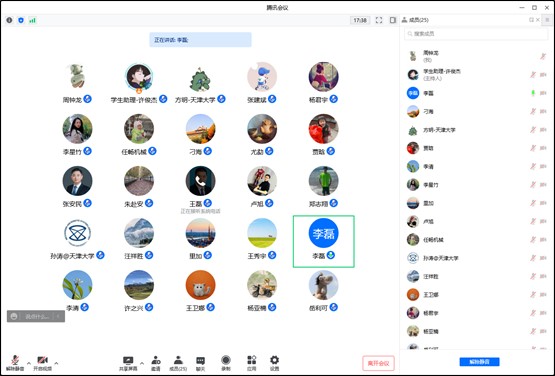This screenshot has height=376, width=555.
Task: Click the meeting info icon at top left
Action: pos(9,20)
